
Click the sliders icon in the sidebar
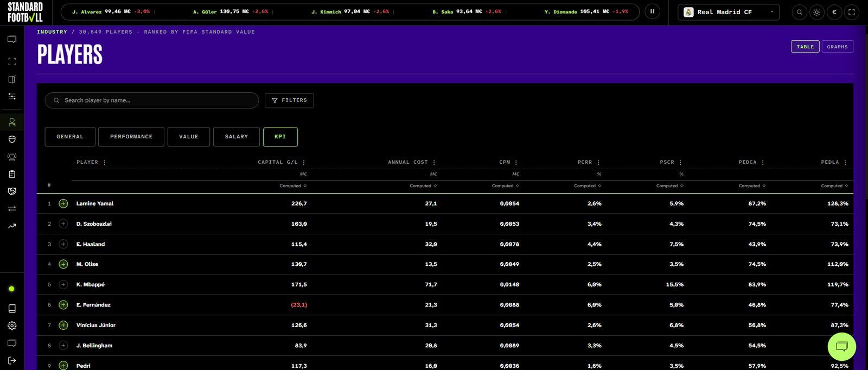pyautogui.click(x=12, y=97)
